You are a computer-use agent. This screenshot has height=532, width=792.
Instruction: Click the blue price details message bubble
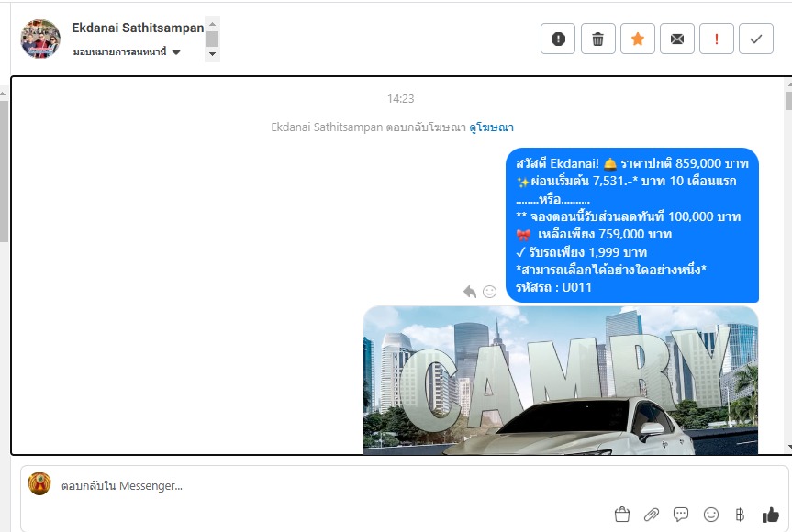632,225
